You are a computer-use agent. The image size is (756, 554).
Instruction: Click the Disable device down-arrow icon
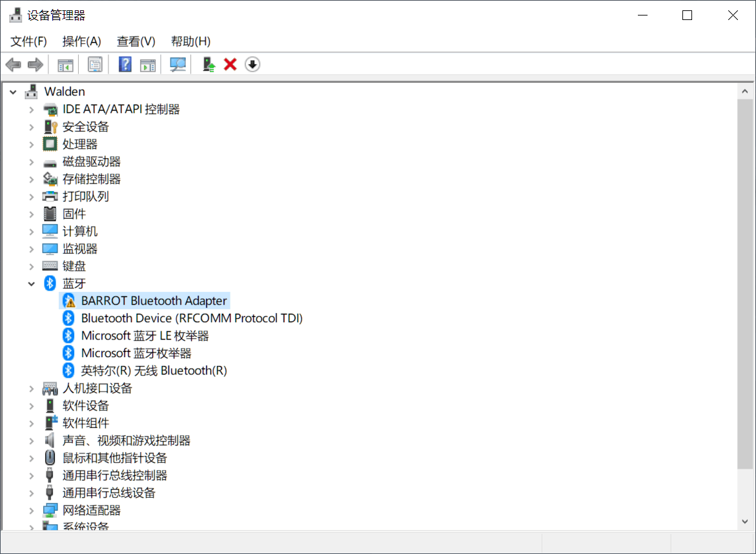click(x=252, y=64)
